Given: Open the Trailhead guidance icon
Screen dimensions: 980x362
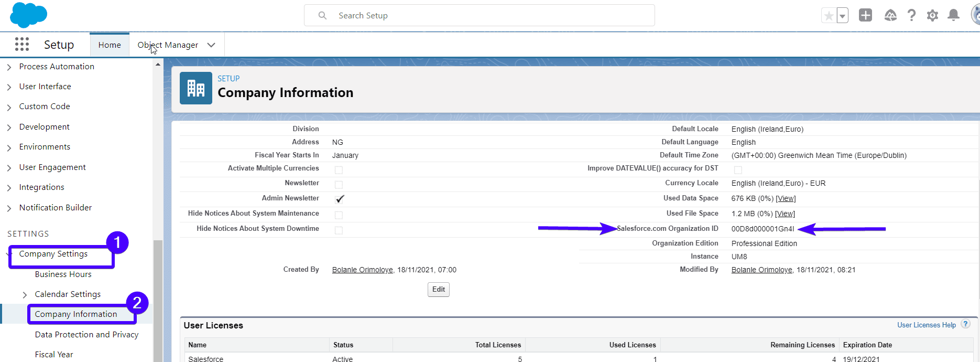Looking at the screenshot, I should tap(890, 15).
